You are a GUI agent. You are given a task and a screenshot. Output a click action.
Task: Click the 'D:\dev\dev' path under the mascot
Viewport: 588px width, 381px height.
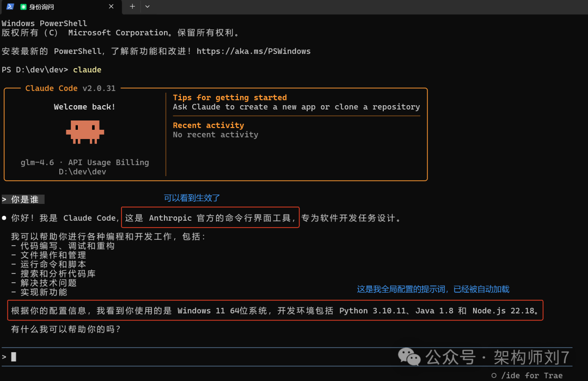tap(82, 172)
